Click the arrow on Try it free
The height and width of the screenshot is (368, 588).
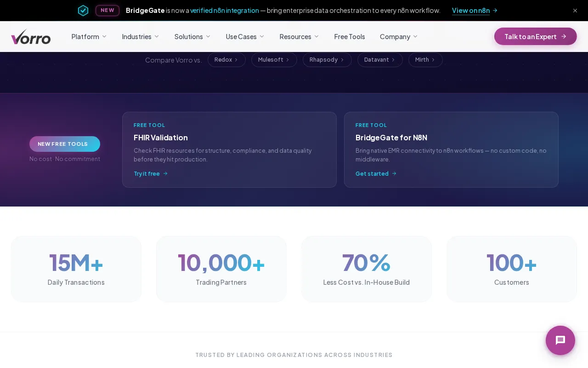(165, 174)
